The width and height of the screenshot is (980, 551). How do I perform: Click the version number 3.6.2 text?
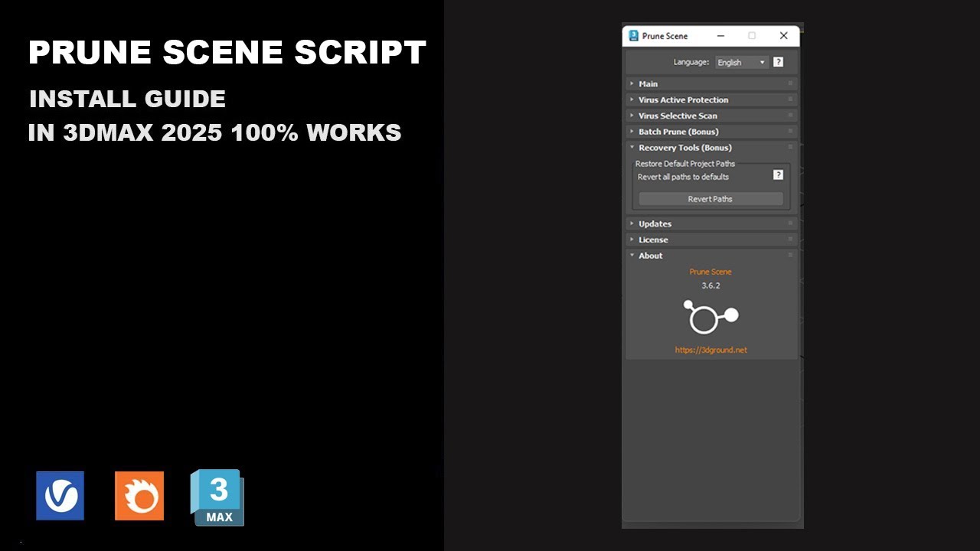pos(710,285)
